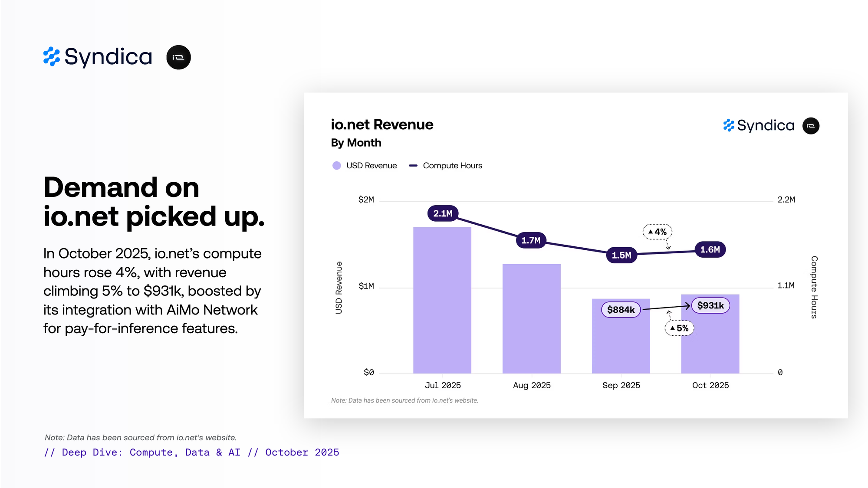Screen dimensions: 868x488
Task: Click the Syndica logo inside the chart
Action: point(759,125)
